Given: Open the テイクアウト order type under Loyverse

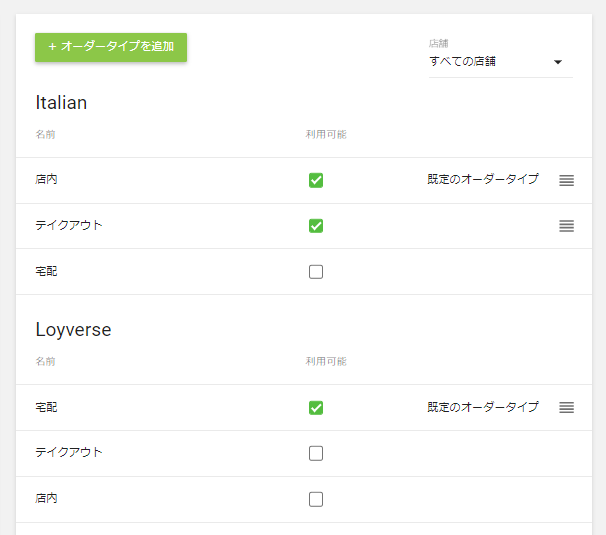Looking at the screenshot, I should coord(69,453).
